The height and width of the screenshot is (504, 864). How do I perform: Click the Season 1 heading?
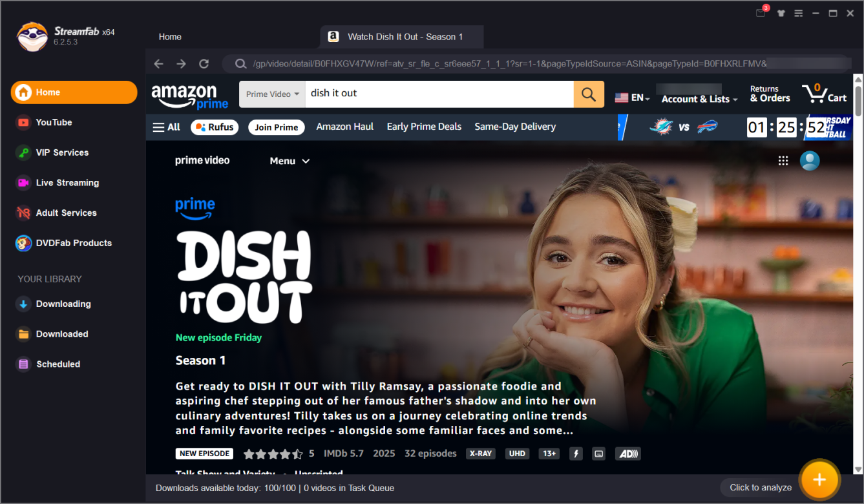point(200,361)
